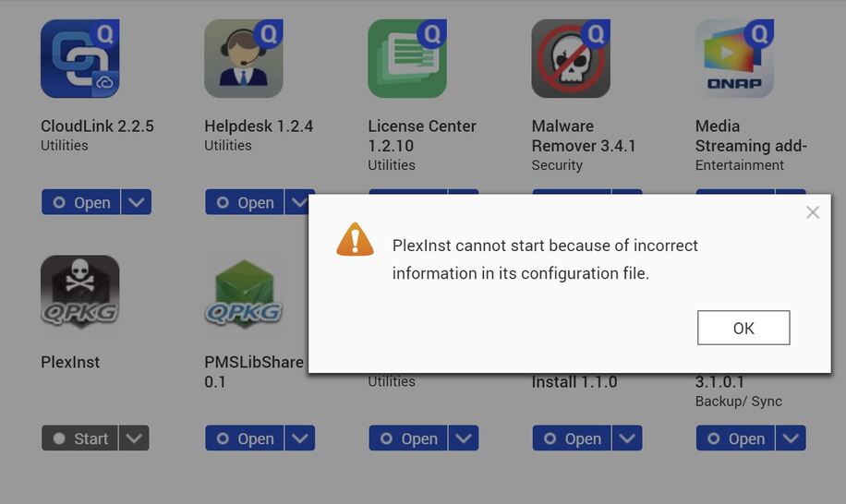Screen dimensions: 846x504
Task: Open the PMSLibShare app
Action: click(244, 438)
